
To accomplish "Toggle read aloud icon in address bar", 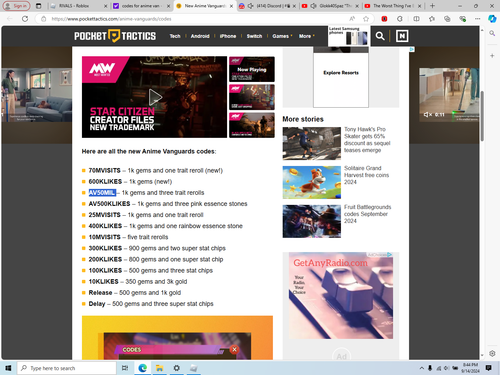I will (x=352, y=19).
